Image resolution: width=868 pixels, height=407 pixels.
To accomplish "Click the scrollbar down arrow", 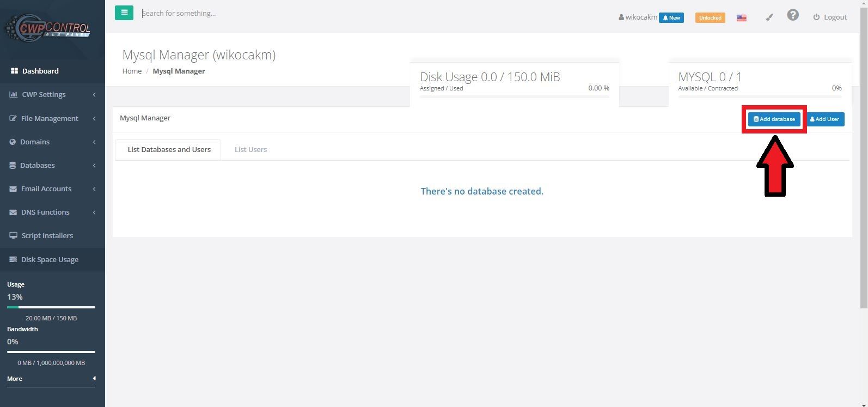I will point(864,403).
